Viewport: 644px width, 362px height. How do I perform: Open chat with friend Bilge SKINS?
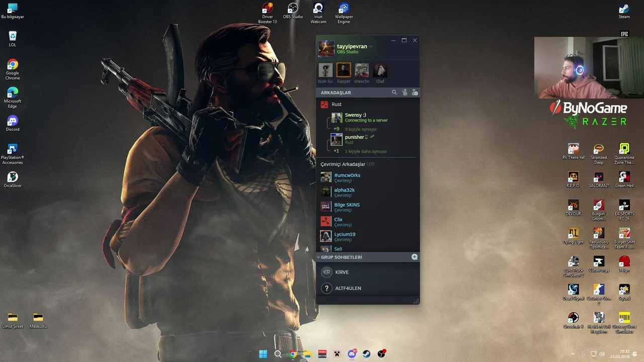point(368,207)
